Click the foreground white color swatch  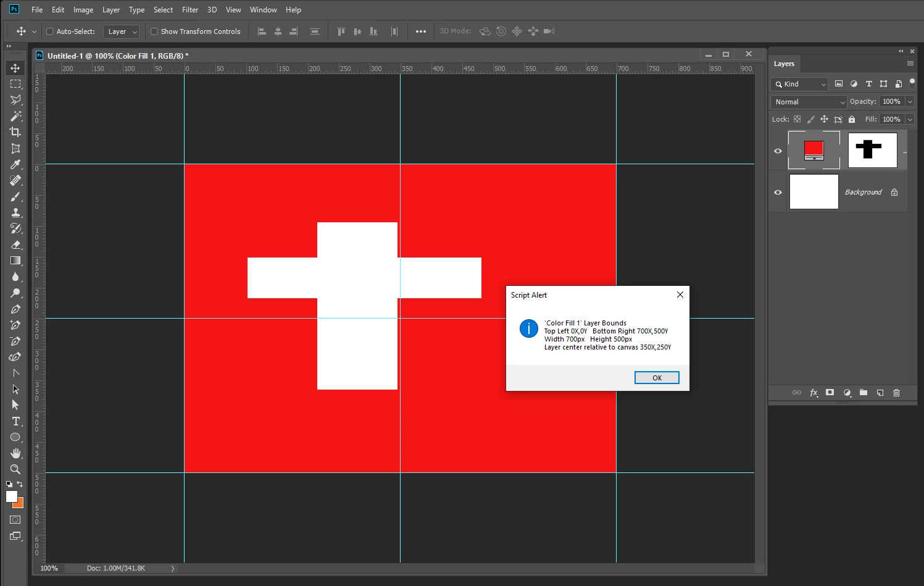(x=11, y=496)
